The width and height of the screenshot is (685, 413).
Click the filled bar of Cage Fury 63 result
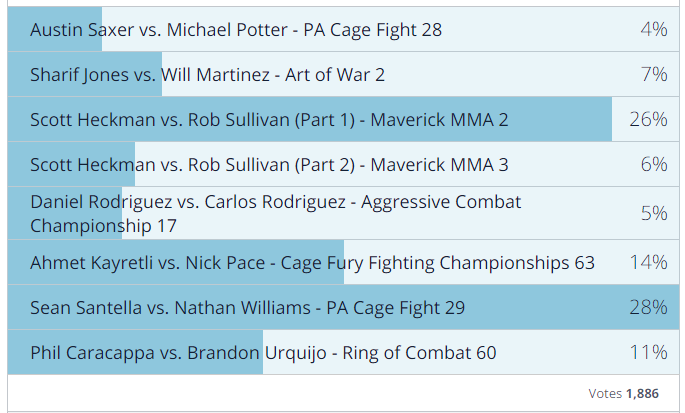coord(176,262)
